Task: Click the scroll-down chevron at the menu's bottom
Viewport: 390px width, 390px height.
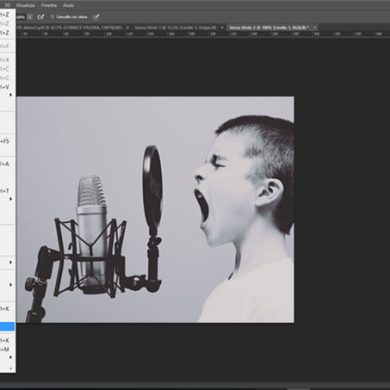Action: 11,368
